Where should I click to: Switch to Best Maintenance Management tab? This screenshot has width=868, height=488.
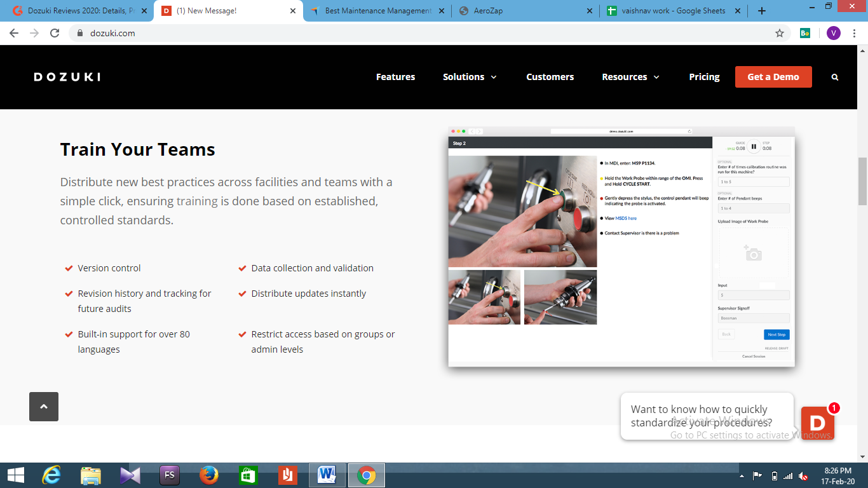click(378, 11)
